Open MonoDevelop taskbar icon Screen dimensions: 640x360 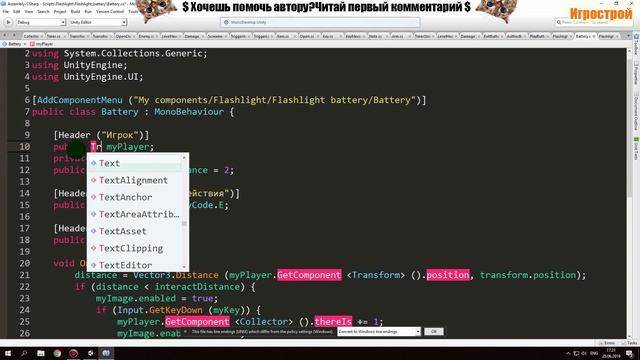coord(106,353)
